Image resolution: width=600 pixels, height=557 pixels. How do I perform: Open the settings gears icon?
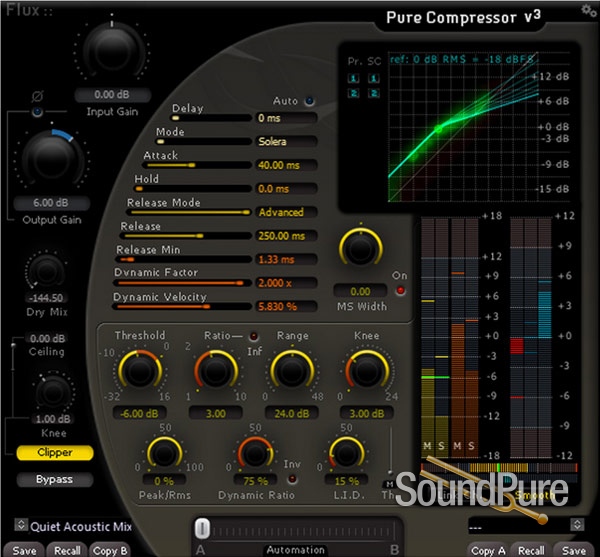589,10
